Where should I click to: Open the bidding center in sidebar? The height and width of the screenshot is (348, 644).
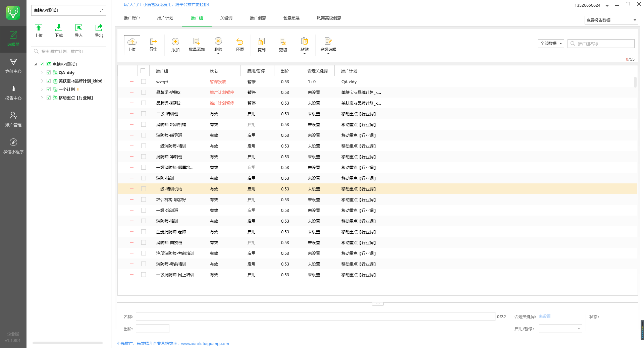[x=13, y=66]
